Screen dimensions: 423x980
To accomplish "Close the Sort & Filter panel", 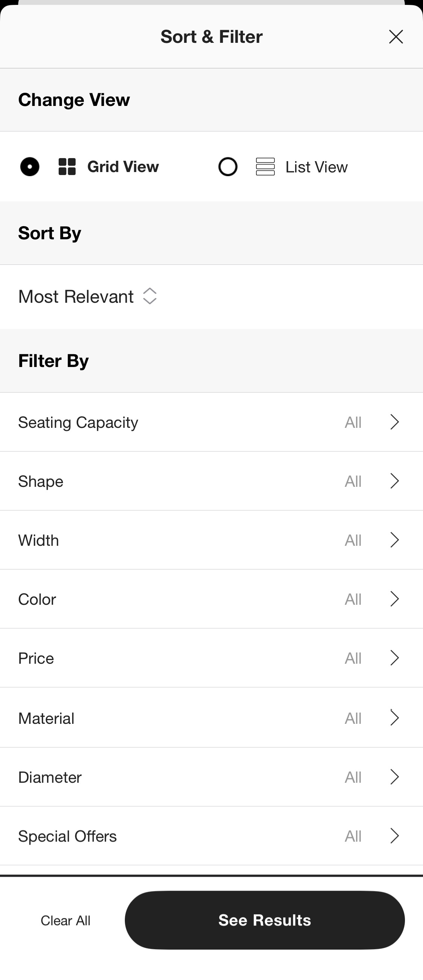I will pyautogui.click(x=396, y=36).
